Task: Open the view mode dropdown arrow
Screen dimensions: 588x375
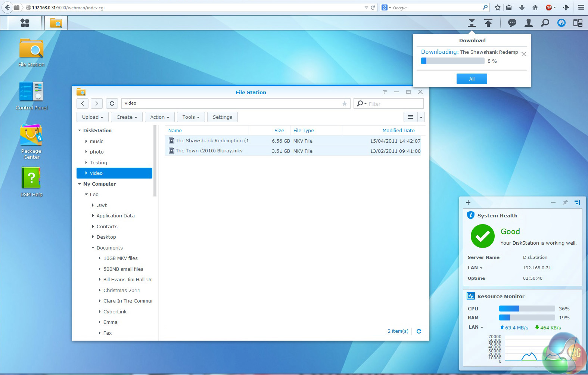Action: (421, 117)
